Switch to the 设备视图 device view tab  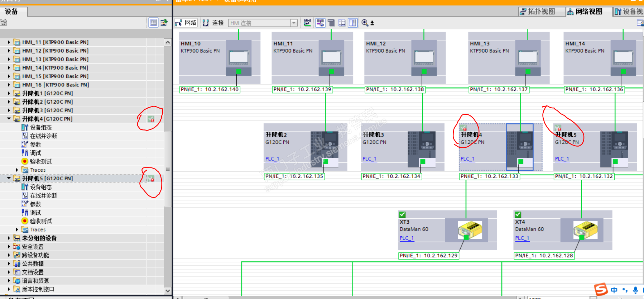pyautogui.click(x=629, y=11)
